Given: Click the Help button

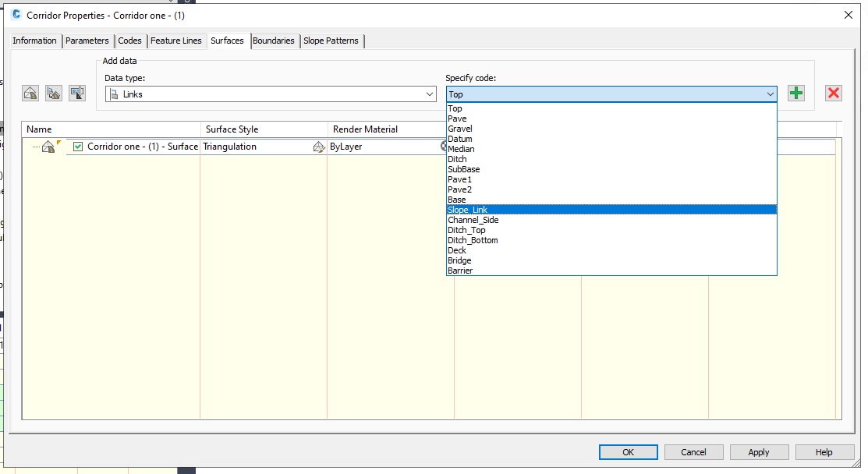Looking at the screenshot, I should (824, 452).
